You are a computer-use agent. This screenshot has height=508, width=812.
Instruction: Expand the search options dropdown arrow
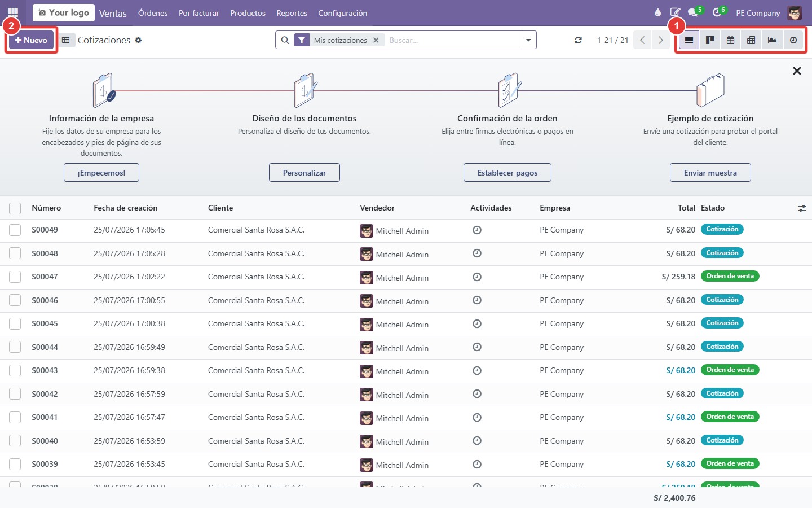point(528,40)
